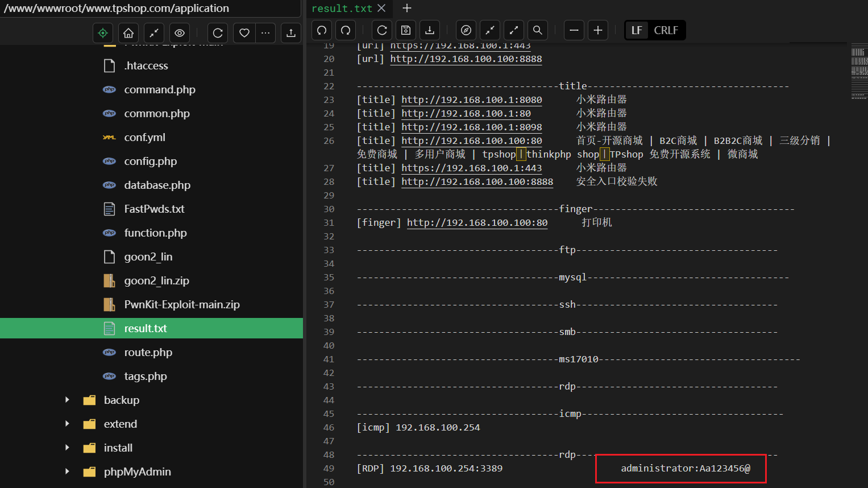Reload result.txt with editor refresh icon
868x488 pixels.
(x=382, y=30)
